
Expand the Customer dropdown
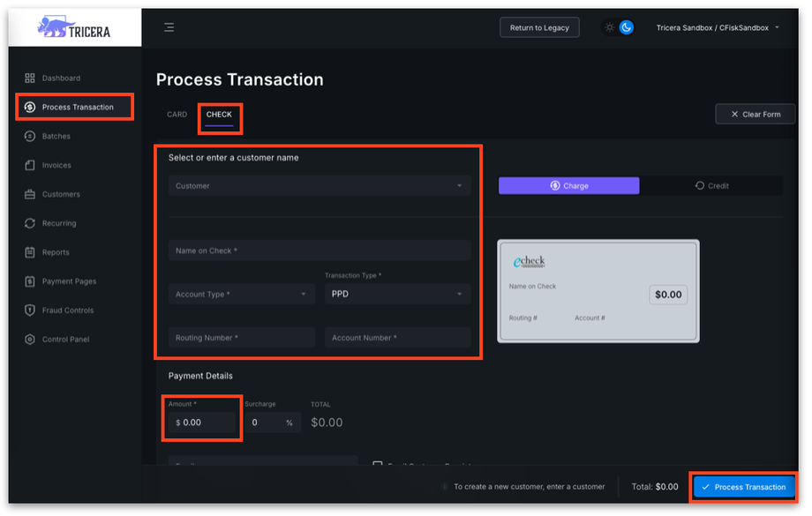[x=320, y=186]
